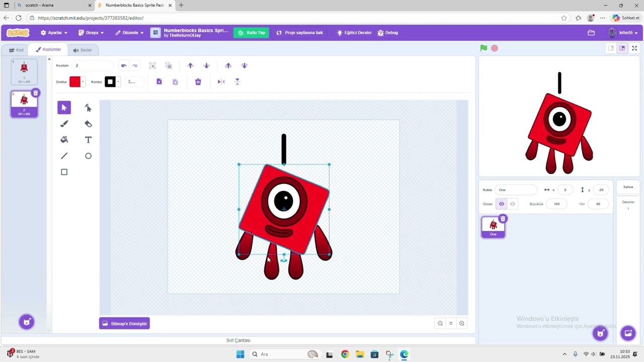Reset canvas zoom to 100%

[x=451, y=323]
